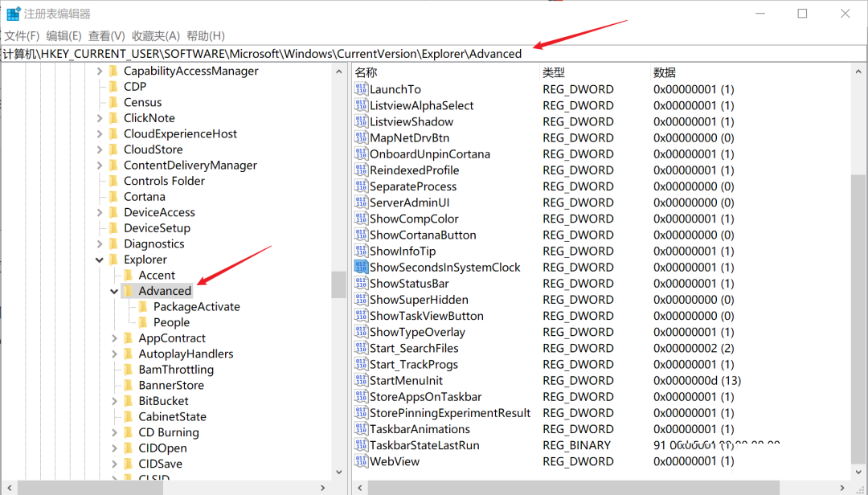This screenshot has width=868, height=495.
Task: Expand the Diagnostics node
Action: pyautogui.click(x=99, y=243)
